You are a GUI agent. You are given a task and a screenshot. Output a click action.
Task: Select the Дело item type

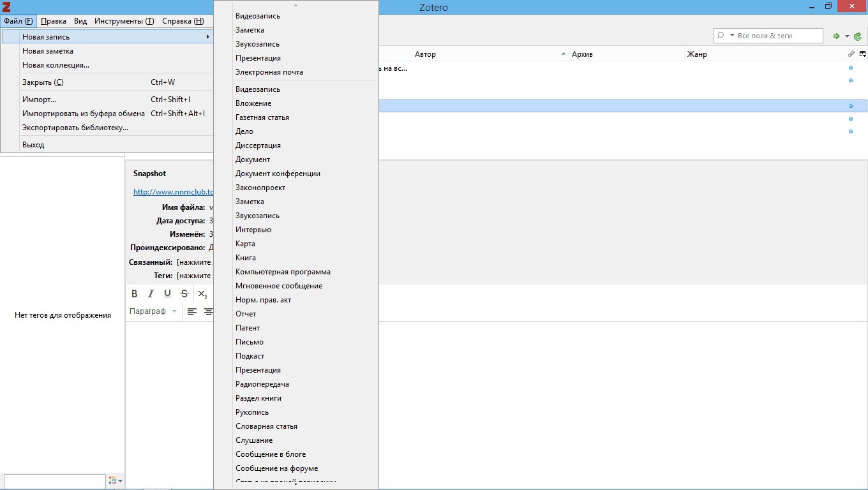[296, 131]
